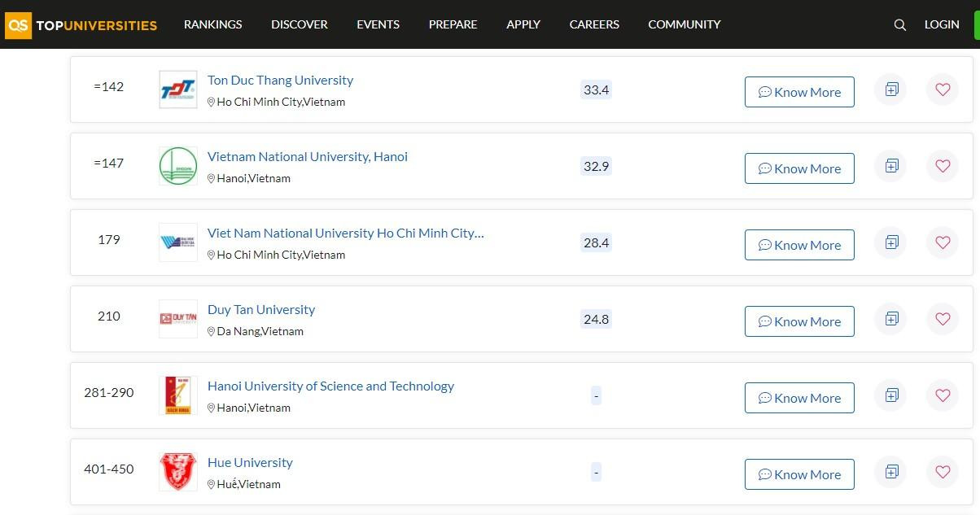Shortlist Vietnam National University, Hanoi heart icon
Screen dimensions: 980x515
pos(943,166)
